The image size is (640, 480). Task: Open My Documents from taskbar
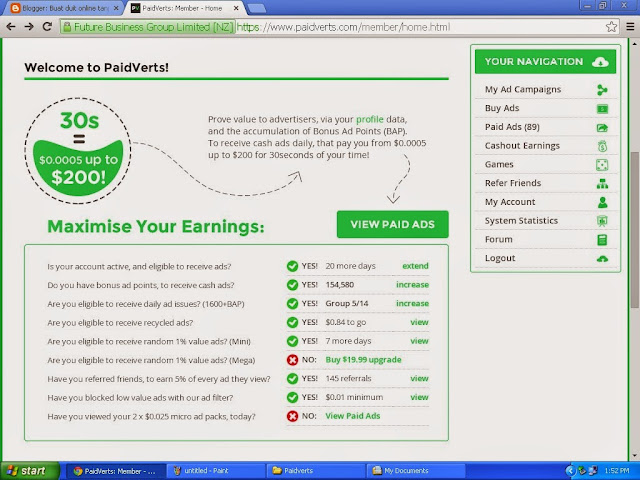[x=416, y=471]
